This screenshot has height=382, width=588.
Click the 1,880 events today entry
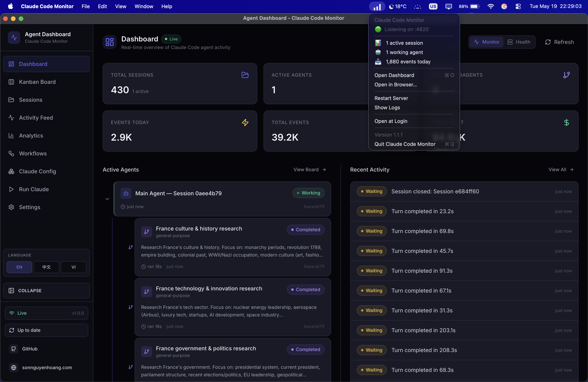[x=414, y=61]
